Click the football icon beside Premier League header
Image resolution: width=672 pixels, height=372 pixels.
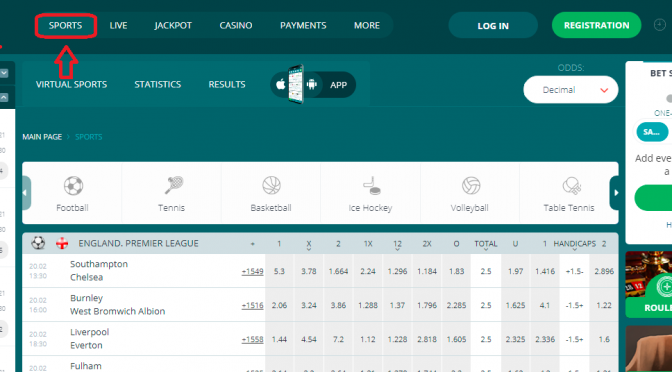[38, 243]
